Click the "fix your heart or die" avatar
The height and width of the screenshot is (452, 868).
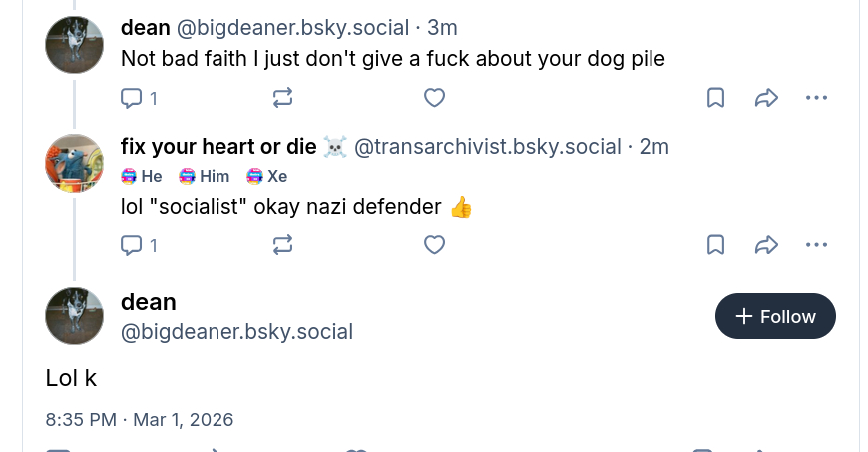(75, 163)
